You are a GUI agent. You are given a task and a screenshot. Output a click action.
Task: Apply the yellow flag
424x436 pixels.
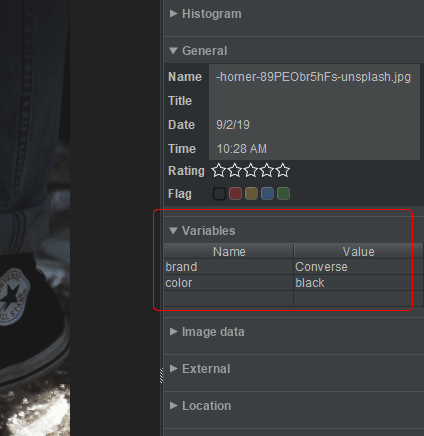251,194
